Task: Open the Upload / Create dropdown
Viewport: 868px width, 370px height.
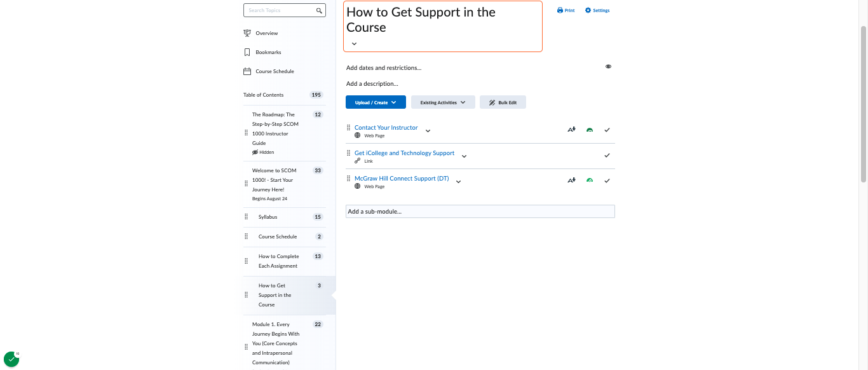Action: (376, 102)
